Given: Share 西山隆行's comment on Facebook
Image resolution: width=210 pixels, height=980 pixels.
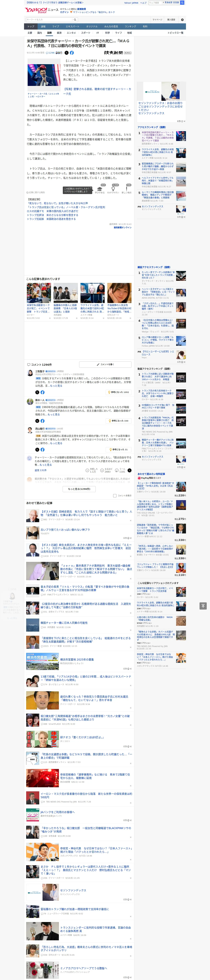Looking at the screenshot, I should [42, 449].
